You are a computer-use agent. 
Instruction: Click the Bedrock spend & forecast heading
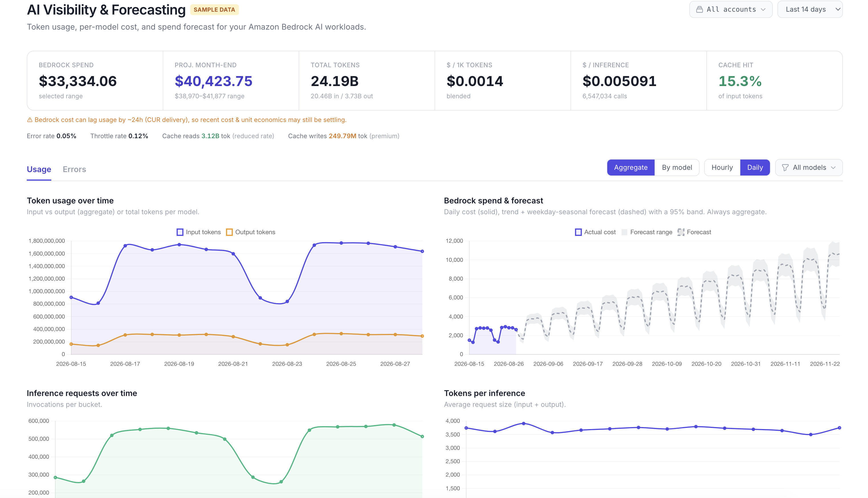coord(493,201)
